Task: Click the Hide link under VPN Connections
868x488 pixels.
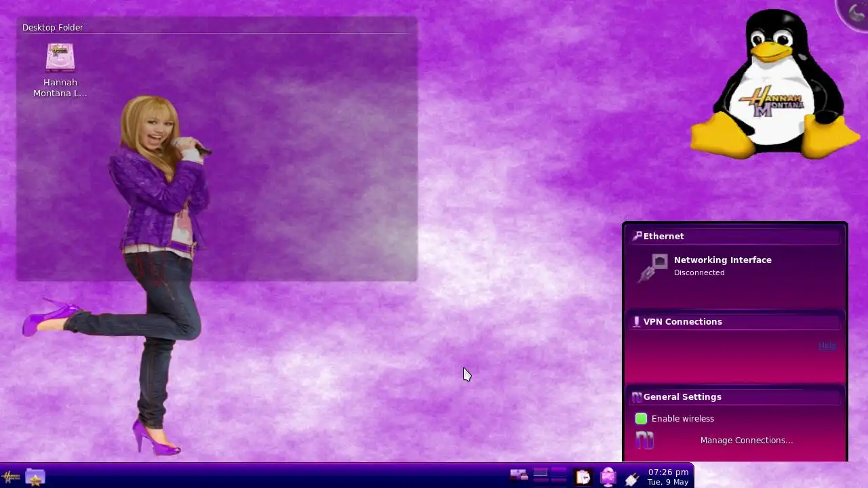Action: pos(827,345)
